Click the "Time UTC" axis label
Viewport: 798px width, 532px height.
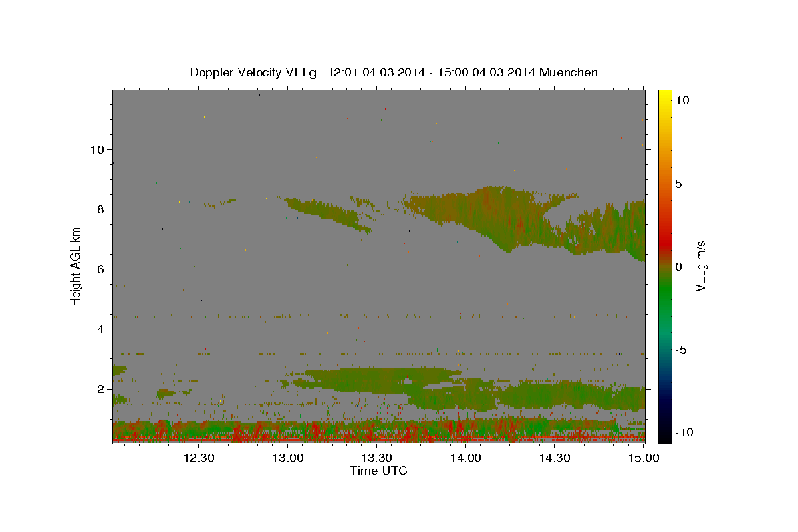pyautogui.click(x=378, y=471)
